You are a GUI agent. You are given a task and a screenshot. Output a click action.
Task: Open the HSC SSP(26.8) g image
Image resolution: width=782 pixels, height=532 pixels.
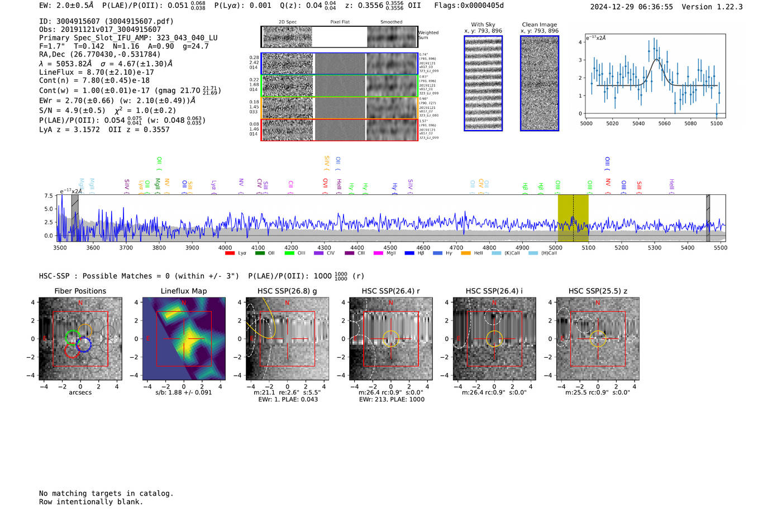pyautogui.click(x=287, y=339)
